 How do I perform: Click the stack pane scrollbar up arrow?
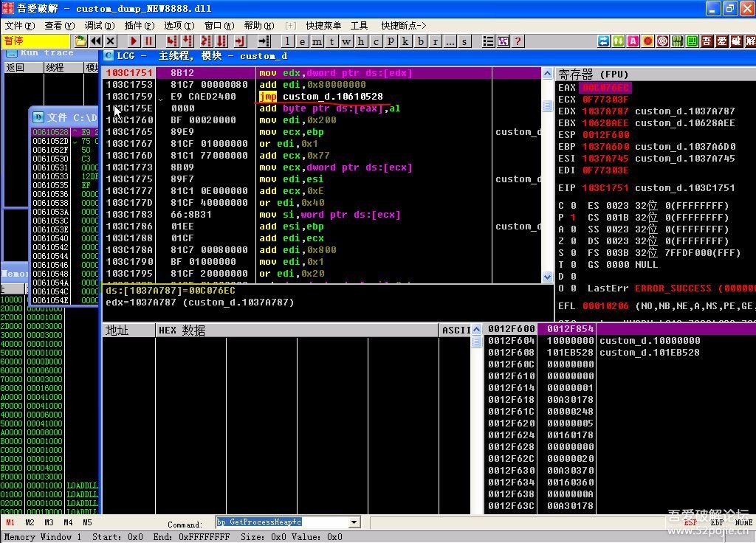click(477, 330)
